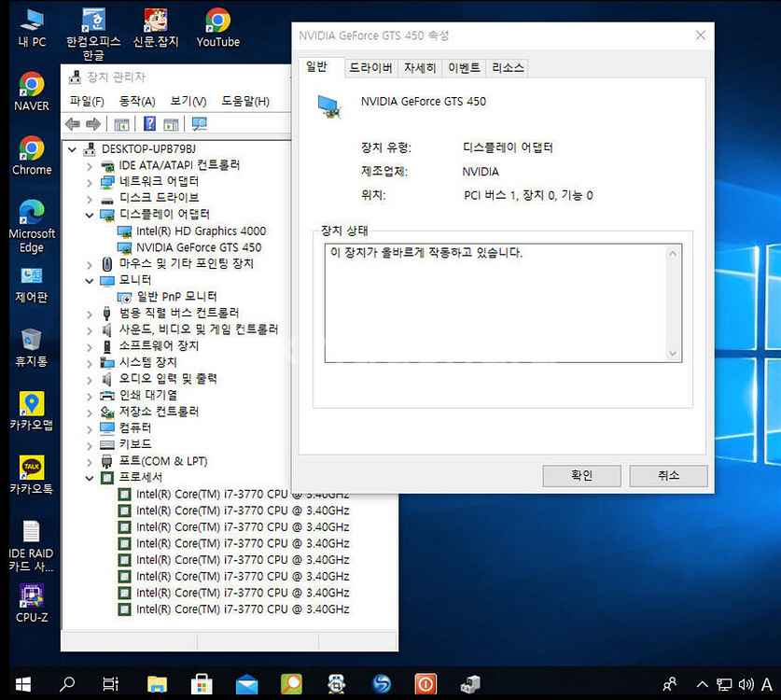
Task: Click the Windows Start button
Action: tap(23, 684)
